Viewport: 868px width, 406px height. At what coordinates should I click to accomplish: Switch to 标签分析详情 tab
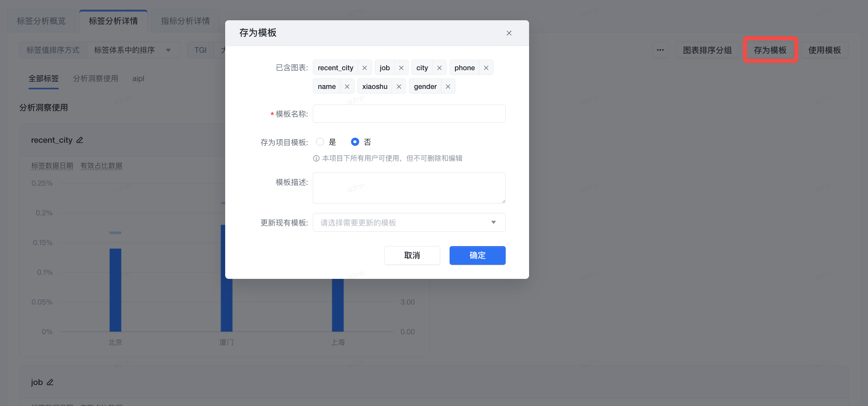113,21
